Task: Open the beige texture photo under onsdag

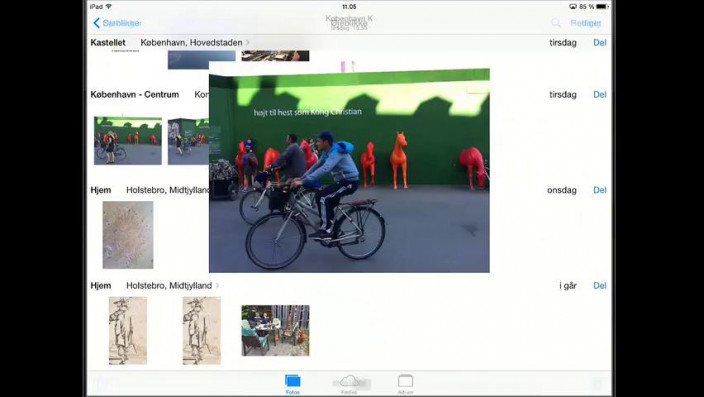Action: (128, 235)
